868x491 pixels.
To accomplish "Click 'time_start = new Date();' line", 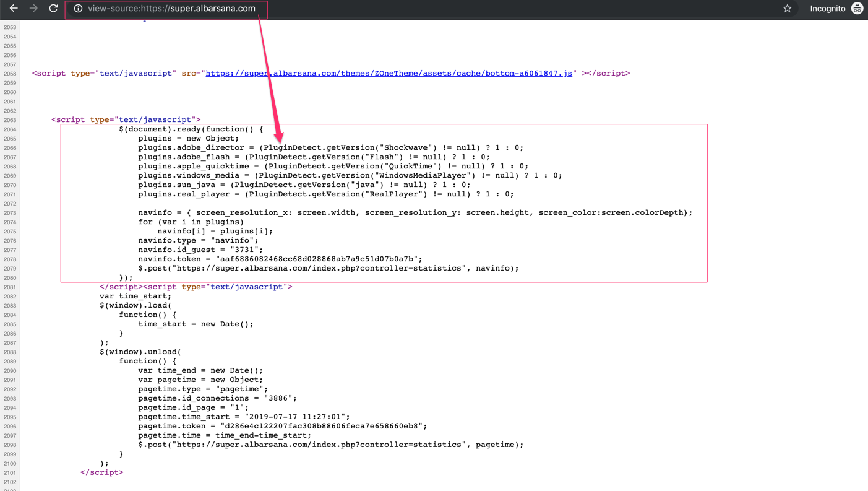I will point(196,324).
